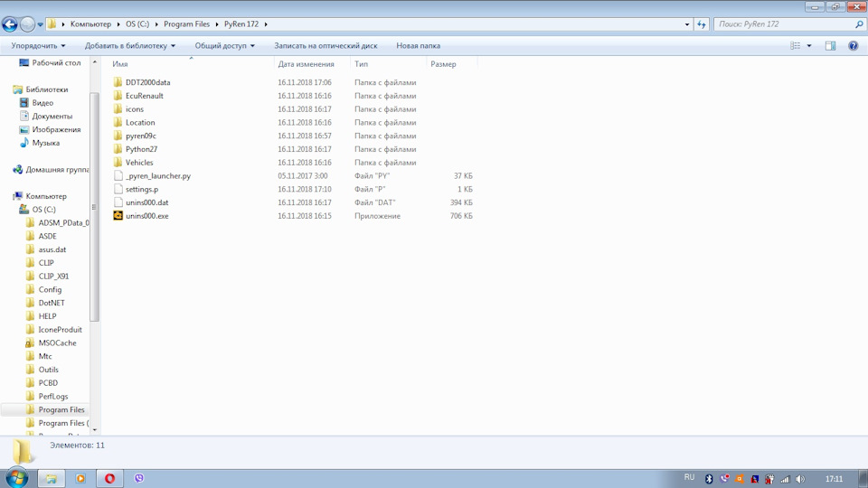Expand the recent pages dropdown arrow
The height and width of the screenshot is (488, 868).
click(41, 24)
